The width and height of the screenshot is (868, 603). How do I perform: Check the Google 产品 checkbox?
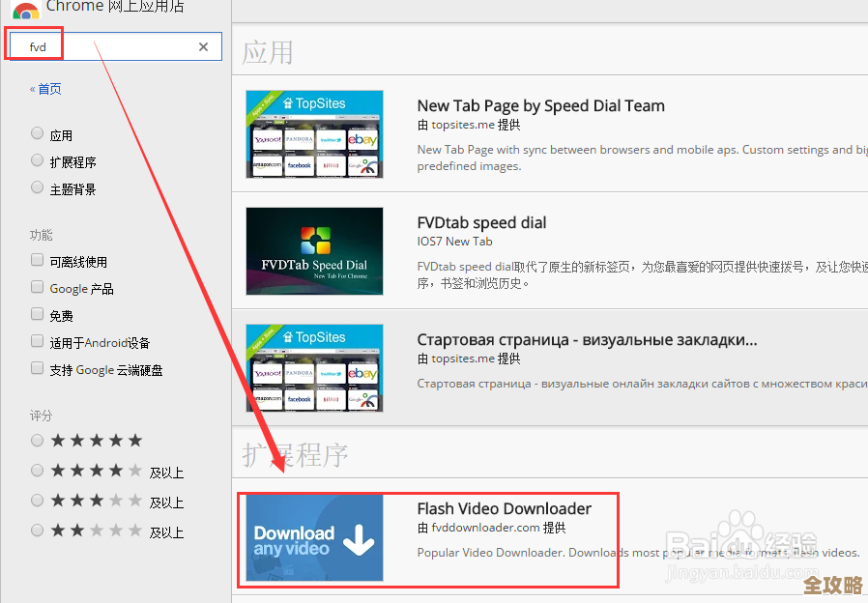(38, 288)
